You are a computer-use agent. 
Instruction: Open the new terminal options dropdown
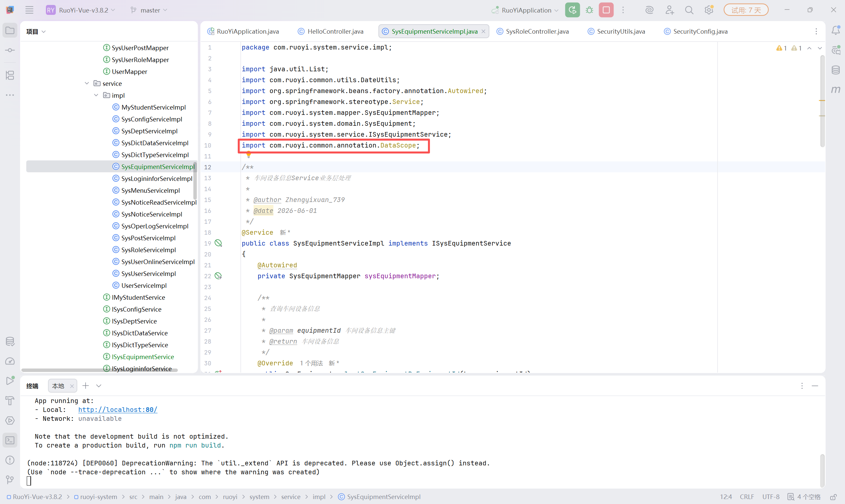coord(98,386)
